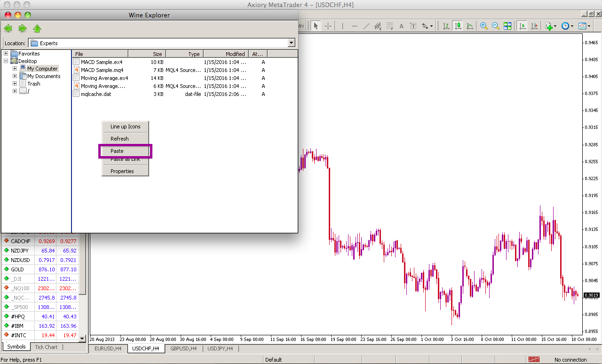Switch chart to line chart view
The image size is (602, 364).
(469, 26)
